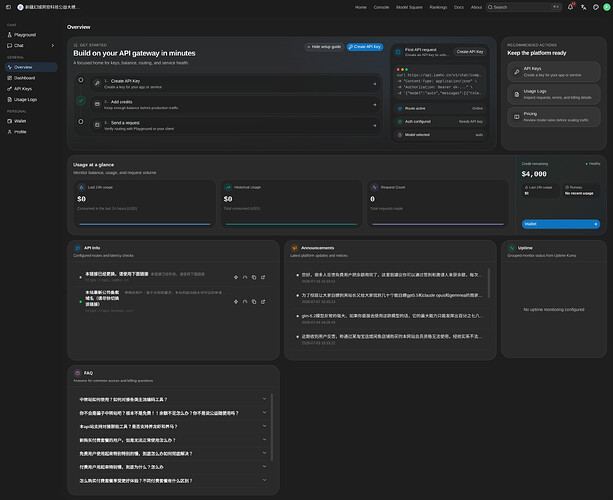This screenshot has height=500, width=613.
Task: Click the arrow on the Add credits step
Action: pyautogui.click(x=375, y=104)
